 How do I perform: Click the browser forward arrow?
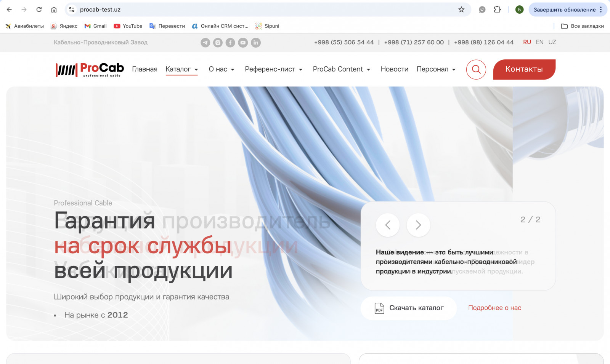[24, 10]
